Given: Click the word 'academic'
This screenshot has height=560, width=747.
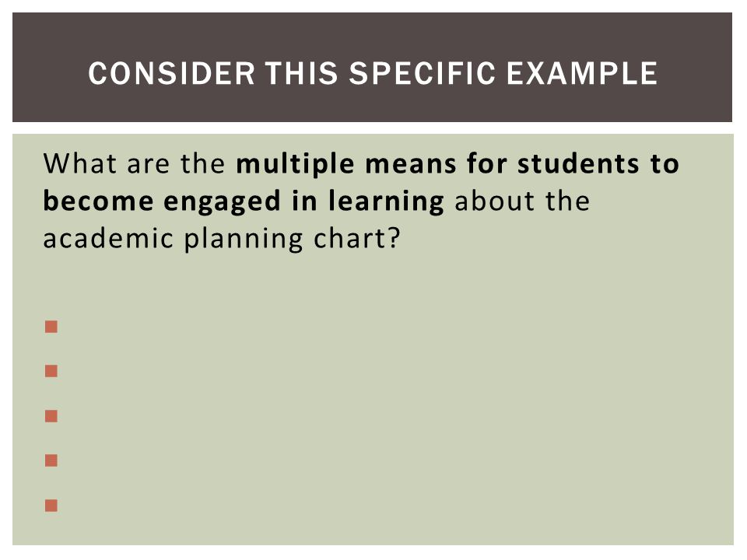Looking at the screenshot, I should click(x=108, y=238).
